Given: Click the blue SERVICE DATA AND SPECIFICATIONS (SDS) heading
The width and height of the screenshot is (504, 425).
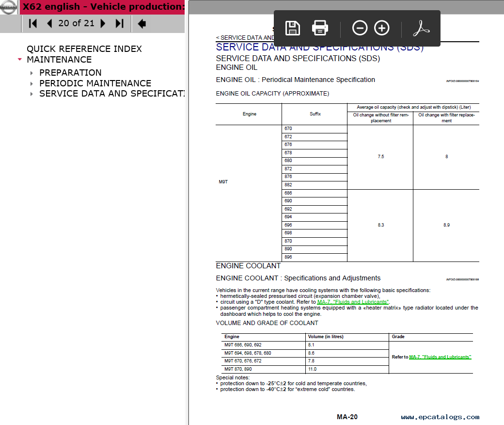Looking at the screenshot, I should coord(320,47).
